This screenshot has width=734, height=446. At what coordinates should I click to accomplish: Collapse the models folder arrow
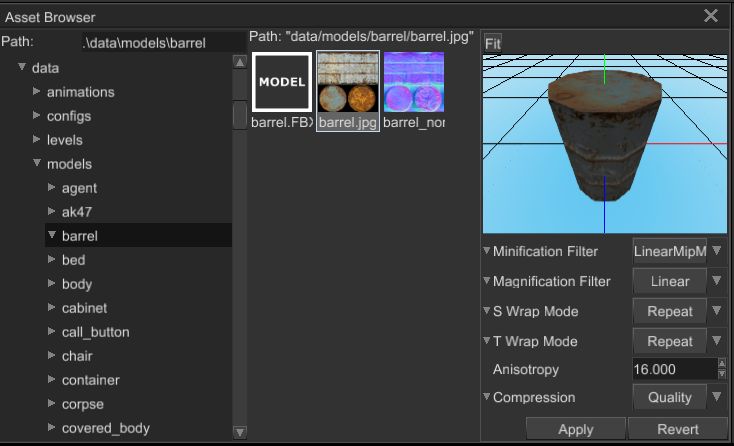[x=37, y=163]
